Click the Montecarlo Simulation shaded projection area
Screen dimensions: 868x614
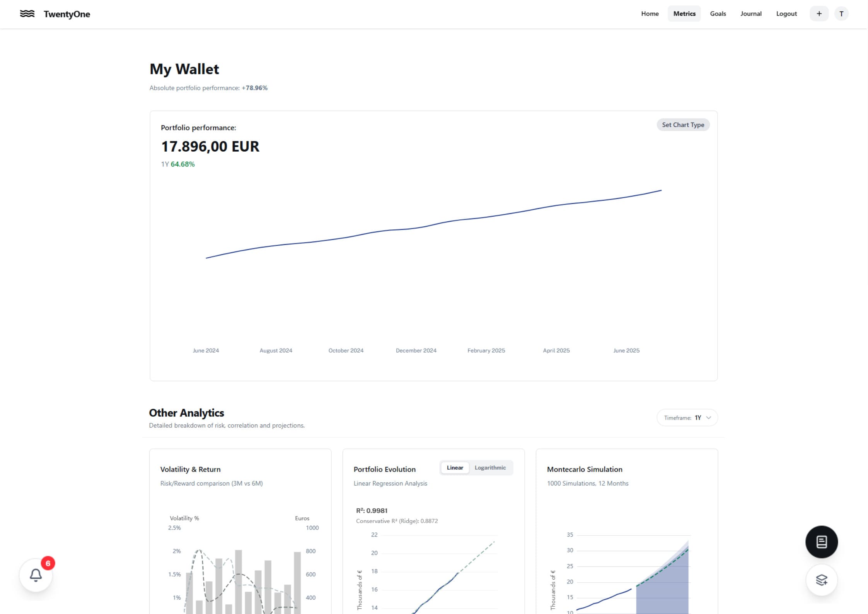pos(665,592)
